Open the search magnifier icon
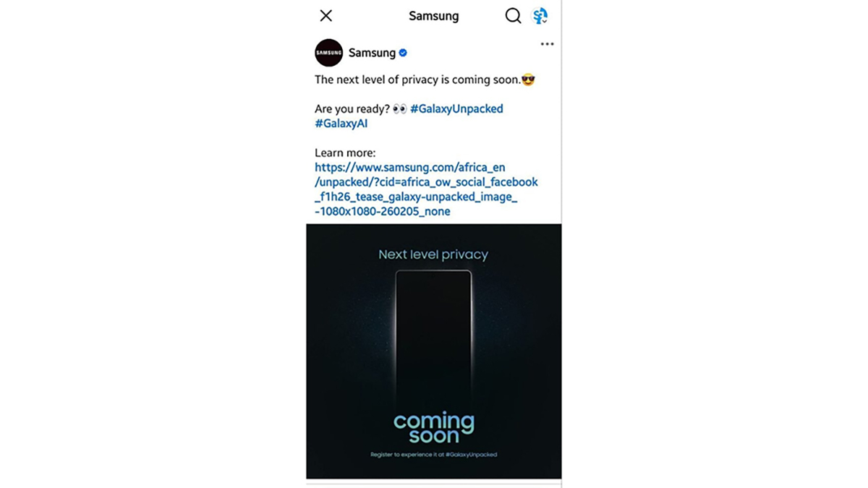The height and width of the screenshot is (488, 868). [x=513, y=16]
